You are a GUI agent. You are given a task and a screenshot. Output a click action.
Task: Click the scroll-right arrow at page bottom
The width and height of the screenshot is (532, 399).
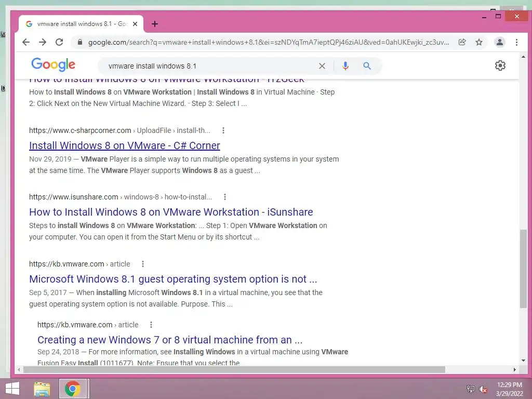coord(514,369)
